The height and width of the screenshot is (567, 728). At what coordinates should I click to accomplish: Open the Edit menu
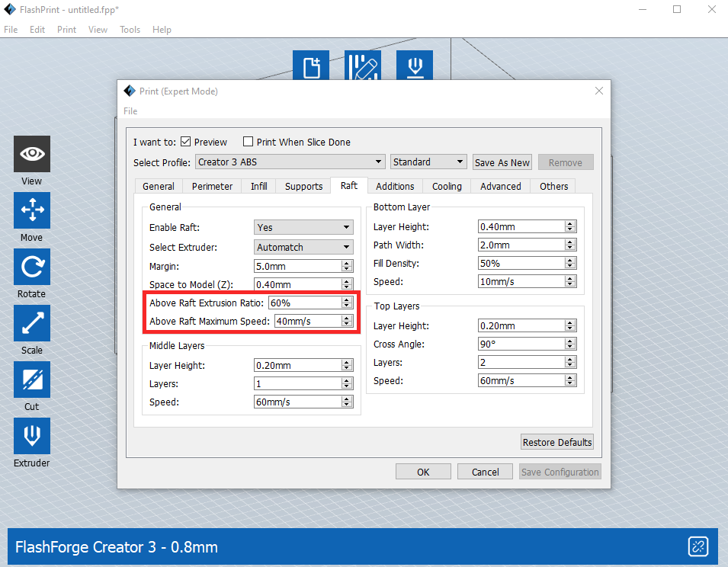point(37,29)
